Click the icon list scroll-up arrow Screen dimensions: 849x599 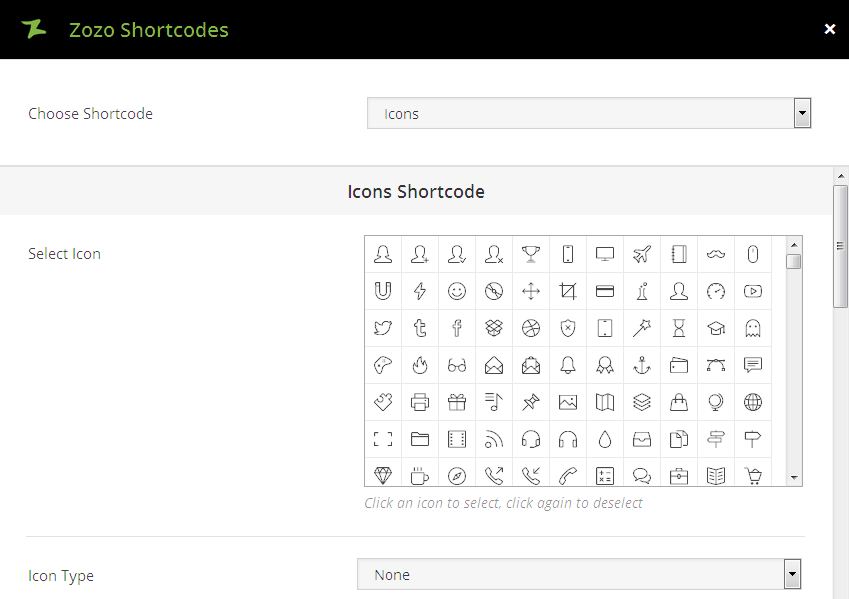pos(794,244)
